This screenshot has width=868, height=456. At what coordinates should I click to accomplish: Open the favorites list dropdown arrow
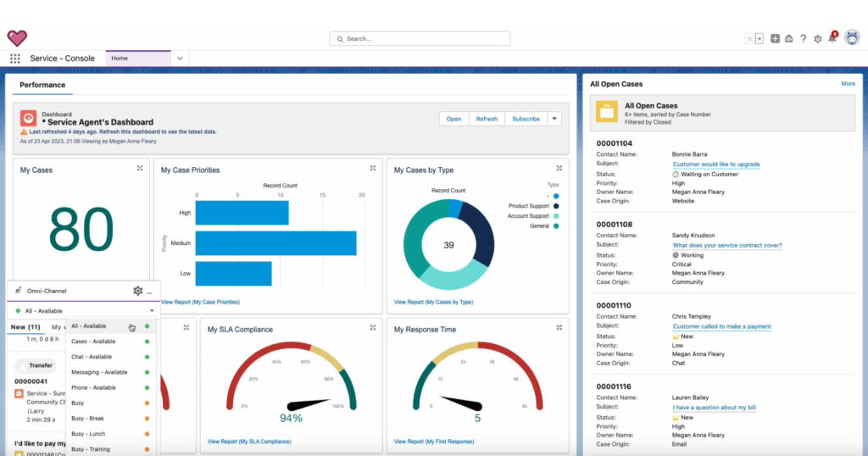(759, 39)
